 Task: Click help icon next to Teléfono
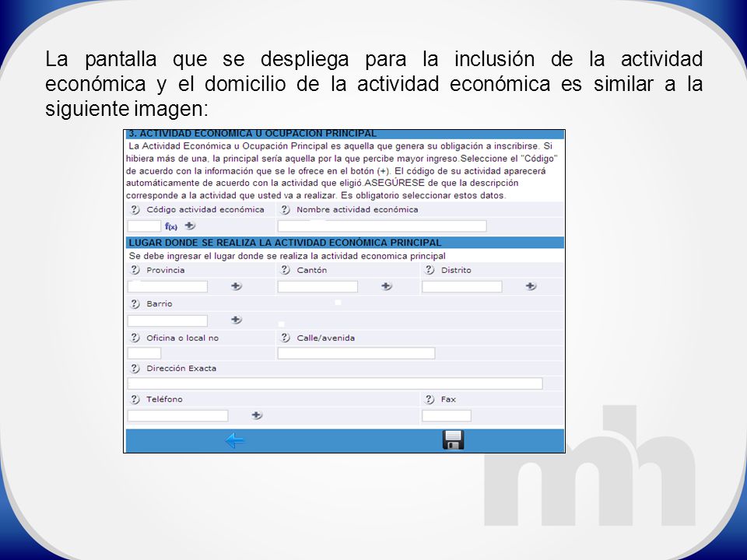135,399
